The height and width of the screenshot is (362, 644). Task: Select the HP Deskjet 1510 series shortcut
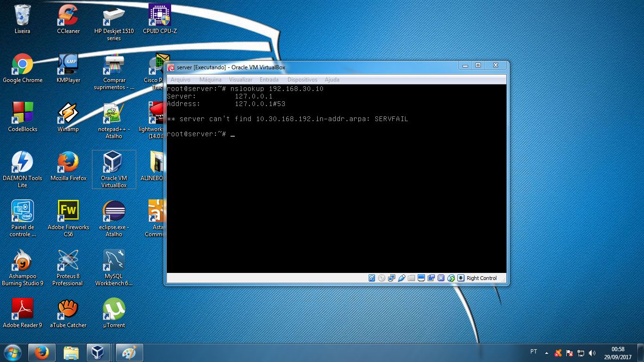point(114,23)
